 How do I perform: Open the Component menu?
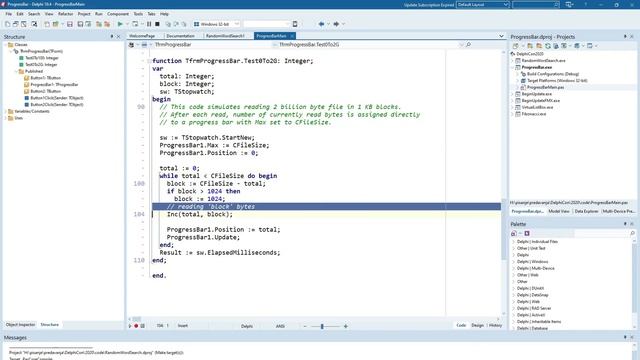pyautogui.click(x=118, y=14)
